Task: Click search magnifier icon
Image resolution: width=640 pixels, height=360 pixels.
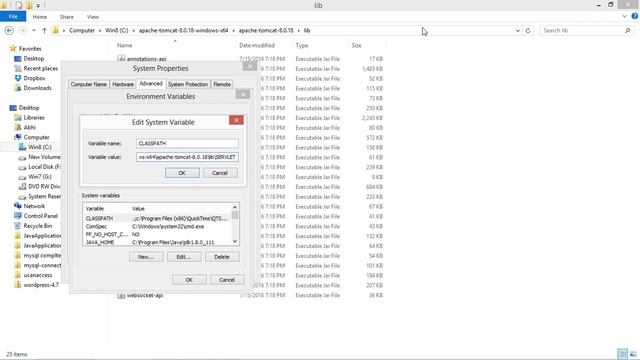Action: 628,31
